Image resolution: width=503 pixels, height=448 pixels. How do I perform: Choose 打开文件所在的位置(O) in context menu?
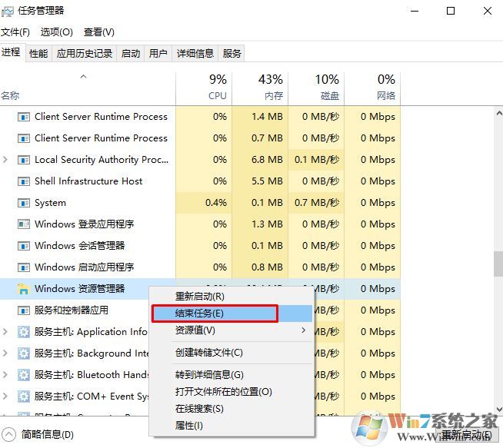(x=231, y=392)
